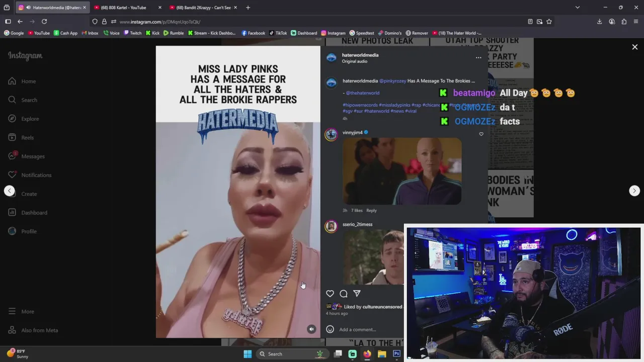Image resolution: width=644 pixels, height=362 pixels.
Task: Open TikTok bookmark
Action: click(x=278, y=33)
